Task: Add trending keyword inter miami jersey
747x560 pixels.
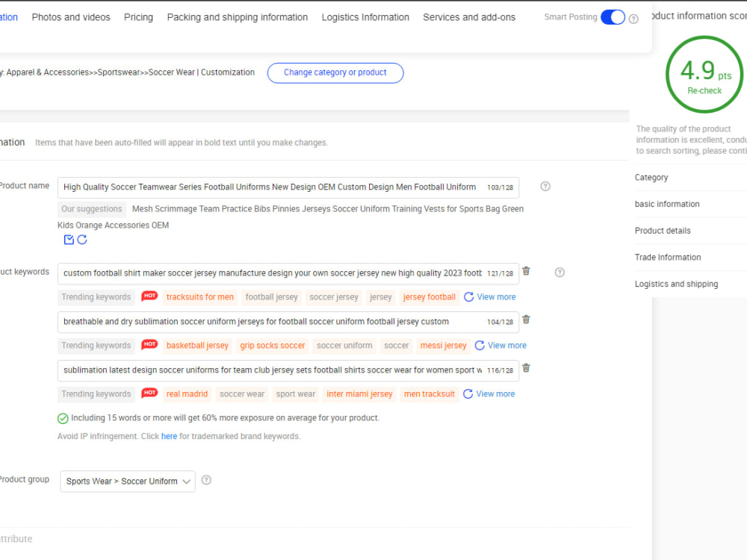Action: pyautogui.click(x=360, y=394)
